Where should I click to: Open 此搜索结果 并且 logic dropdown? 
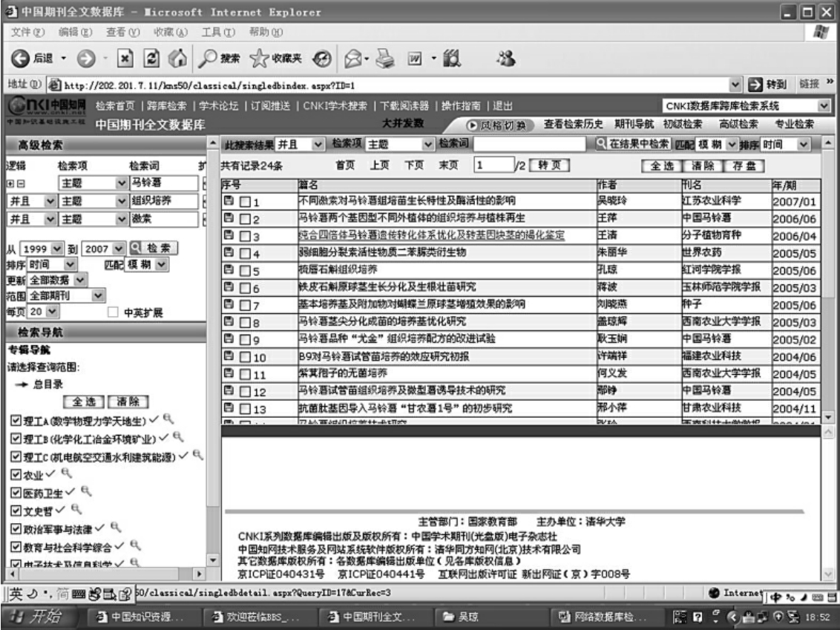[318, 144]
